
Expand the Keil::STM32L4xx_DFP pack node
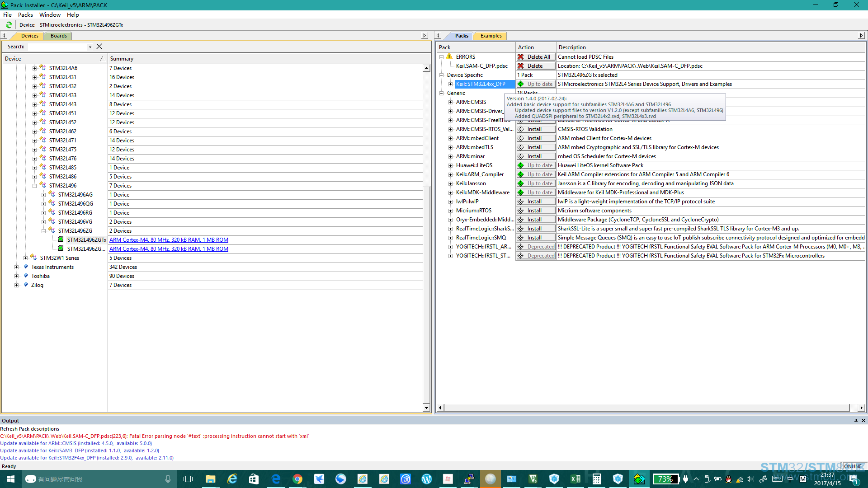pos(451,84)
